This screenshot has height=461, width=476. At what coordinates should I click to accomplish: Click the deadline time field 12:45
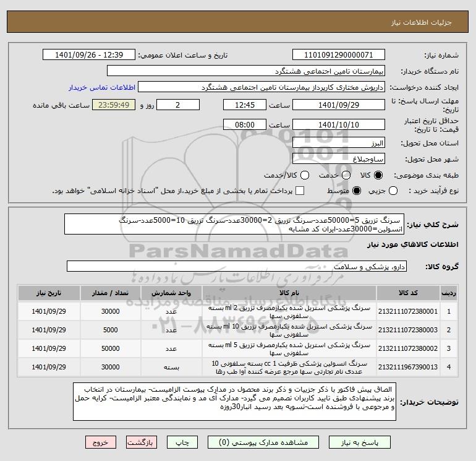245,105
